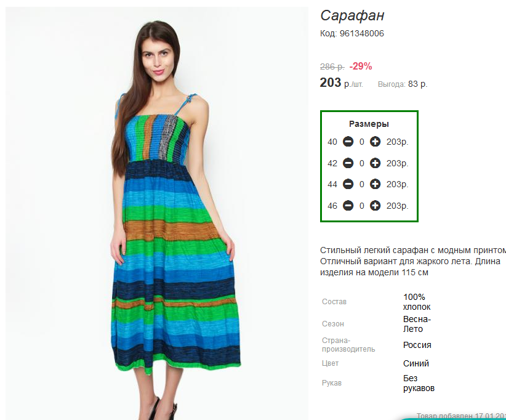Select quantity field for size 40
This screenshot has height=420, width=506.
(362, 142)
